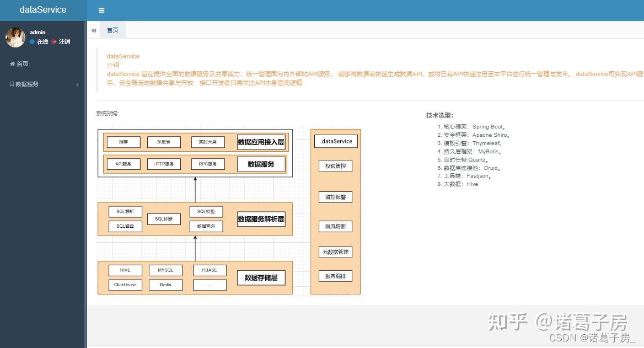Click the HIVE box in the storage layer
The image size is (644, 348).
(125, 270)
